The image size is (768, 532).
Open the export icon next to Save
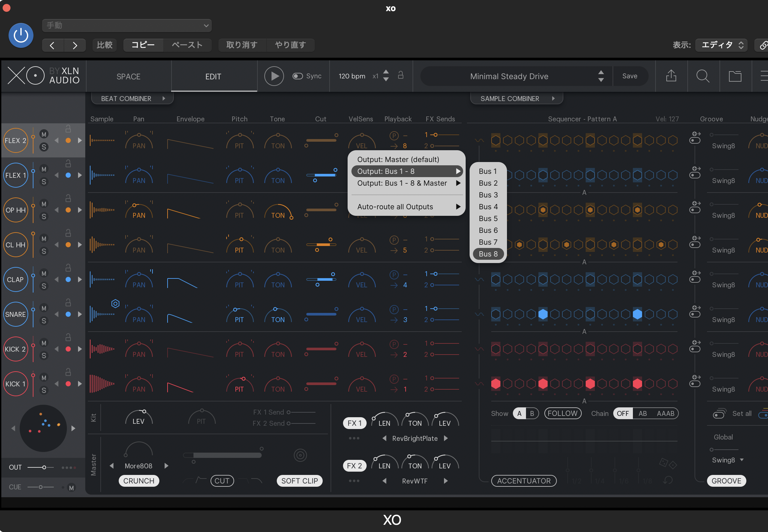click(671, 76)
